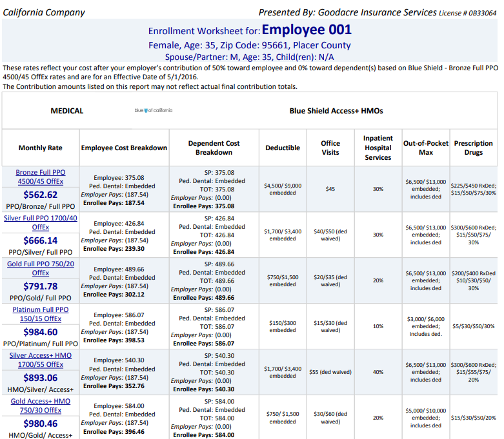Screen dimensions: 504x439
Task: Click dependent Enrollee Pays: 375.08
Action: 204,206
